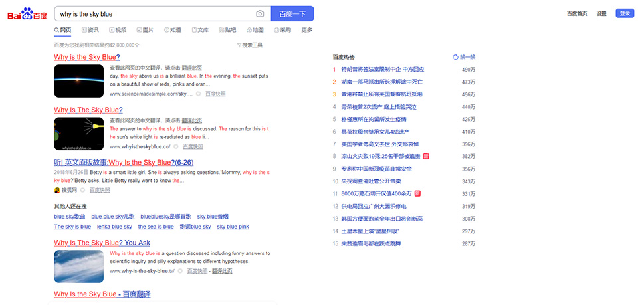The image size is (644, 305).
Task: Click 翻译此页 in the first result
Action: tap(192, 68)
